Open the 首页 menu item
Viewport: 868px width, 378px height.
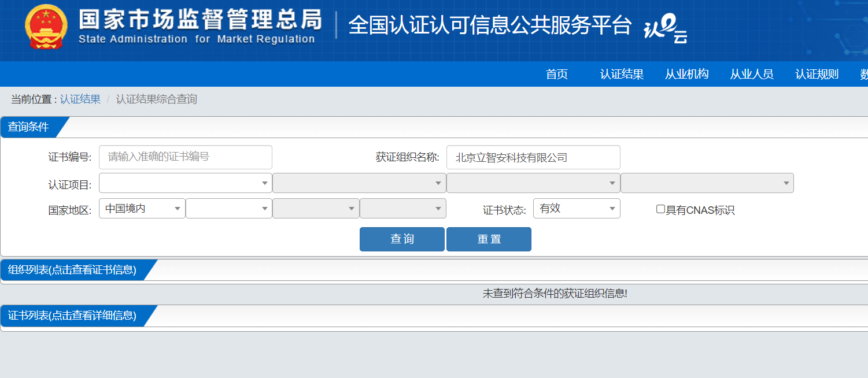tap(557, 74)
